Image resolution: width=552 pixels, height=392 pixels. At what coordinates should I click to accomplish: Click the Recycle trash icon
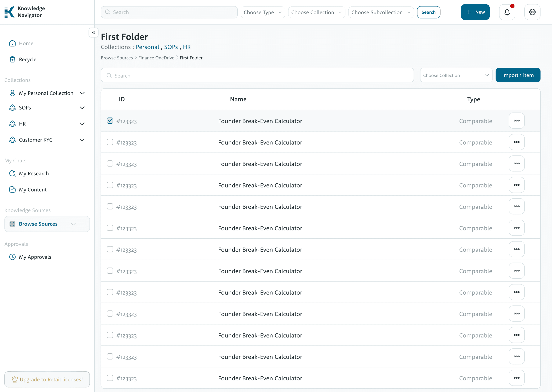pos(12,59)
